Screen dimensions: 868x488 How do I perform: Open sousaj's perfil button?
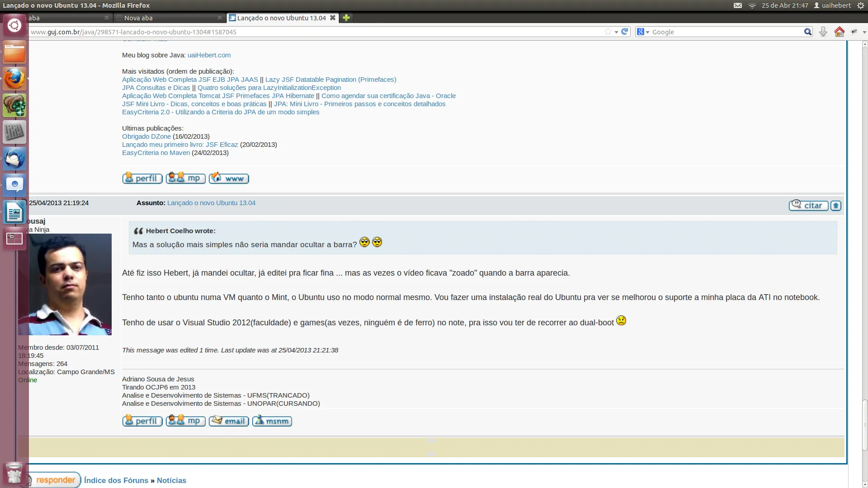[142, 421]
